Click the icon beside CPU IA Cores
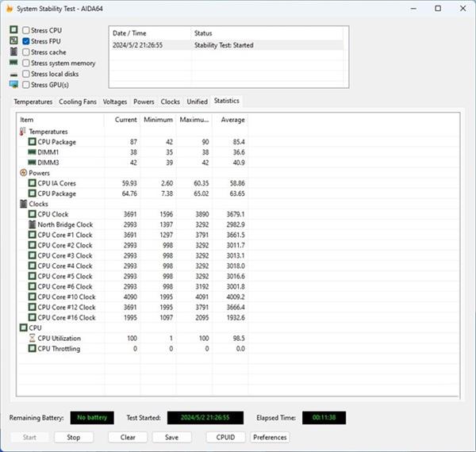Screen dimensions: 476x452 (x=32, y=183)
